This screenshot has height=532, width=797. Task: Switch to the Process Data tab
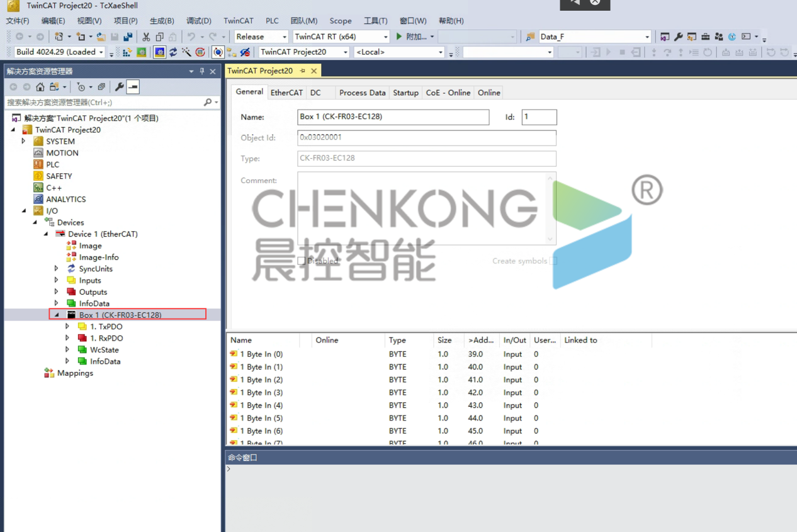(x=362, y=93)
